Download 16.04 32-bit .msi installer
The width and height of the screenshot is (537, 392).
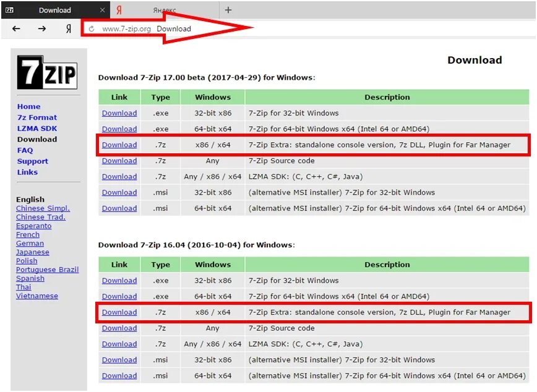tap(119, 360)
